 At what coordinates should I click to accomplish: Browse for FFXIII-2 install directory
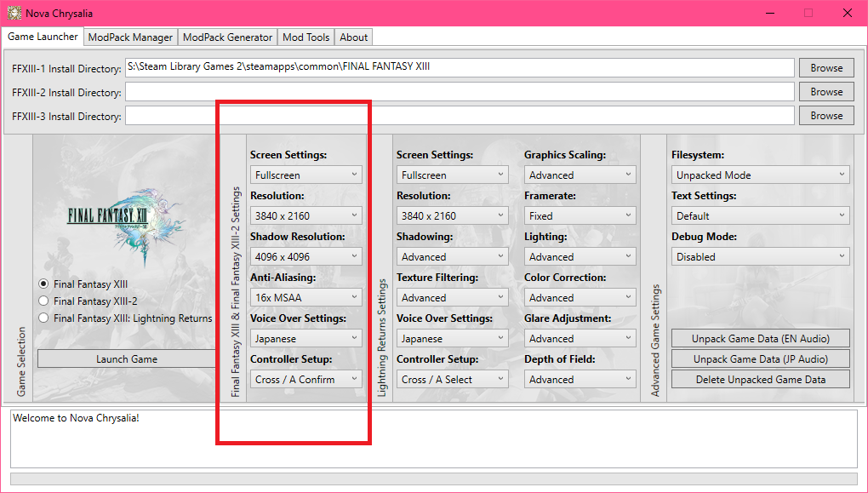pos(826,92)
